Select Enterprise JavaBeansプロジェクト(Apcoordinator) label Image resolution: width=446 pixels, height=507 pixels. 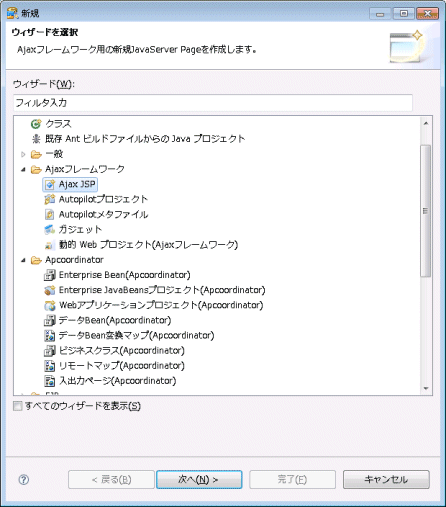(162, 290)
